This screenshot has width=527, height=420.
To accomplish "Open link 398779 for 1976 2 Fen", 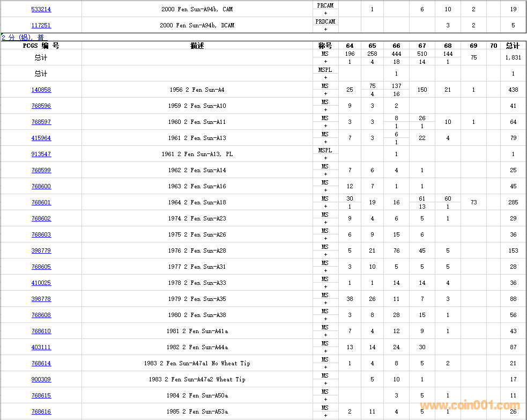I will (41, 250).
